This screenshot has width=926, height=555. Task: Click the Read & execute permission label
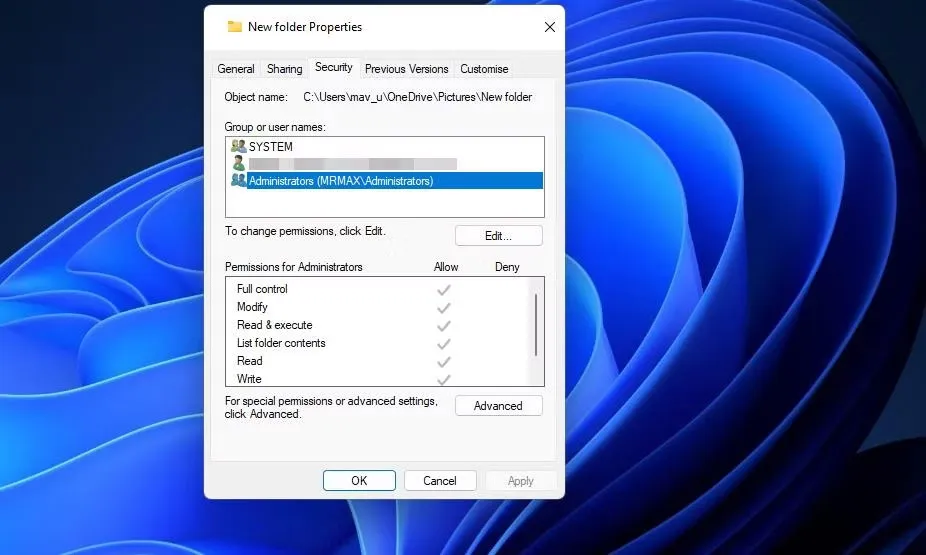[x=275, y=325]
